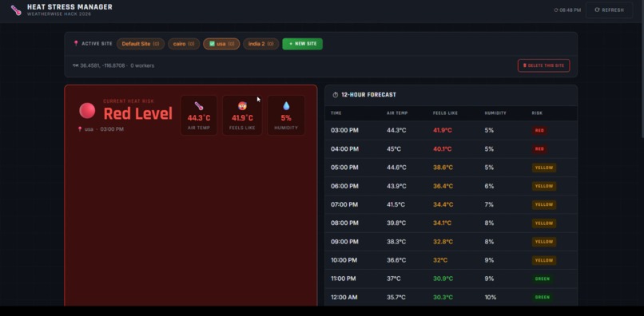644x316 pixels.
Task: Click the 41.9°C feels like value card
Action: click(x=242, y=116)
